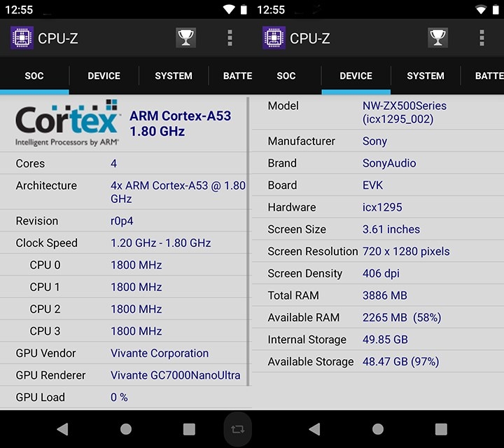Viewport: 504px width, 448px height.
Task: Open the trophy icon in right screen
Action: 437,38
